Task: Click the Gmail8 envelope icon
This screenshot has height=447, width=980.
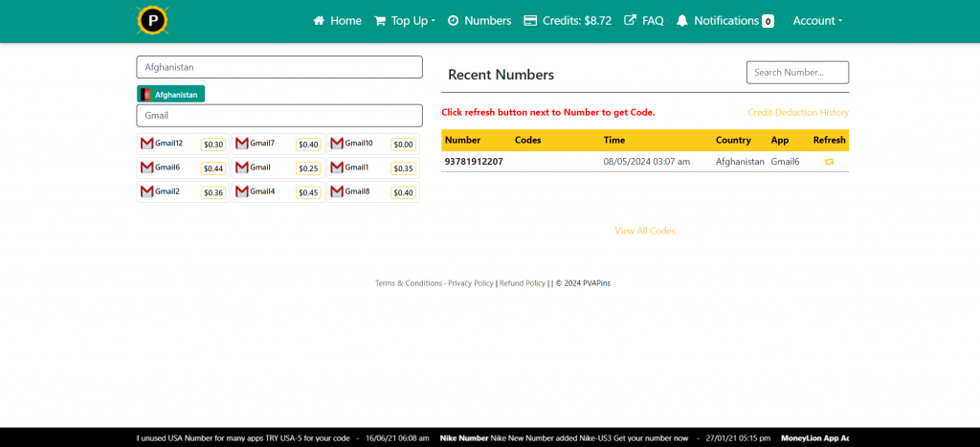Action: pyautogui.click(x=337, y=191)
